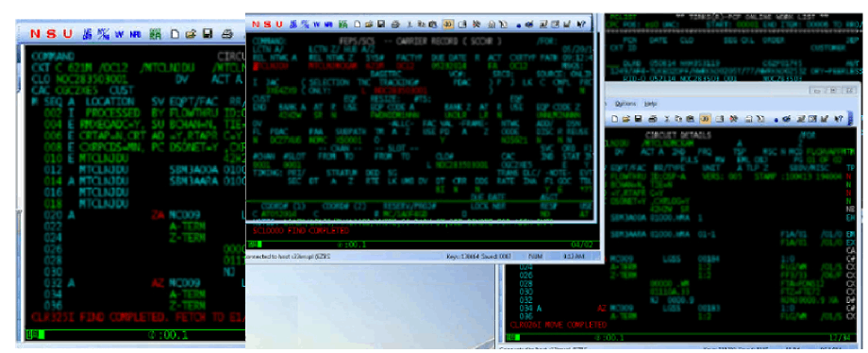New session icon in Circuit Details toolbar
Image resolution: width=868 pixels, height=353 pixels.
point(614,119)
